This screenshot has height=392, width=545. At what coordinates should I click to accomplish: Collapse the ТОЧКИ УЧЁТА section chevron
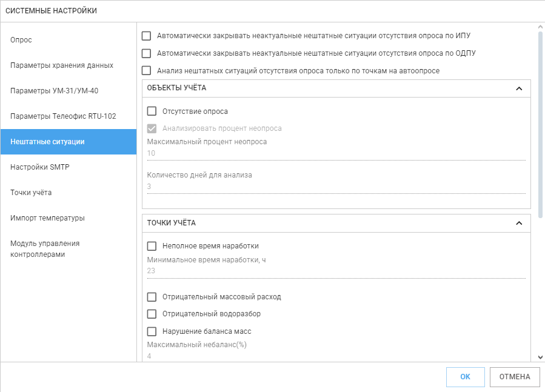[519, 223]
